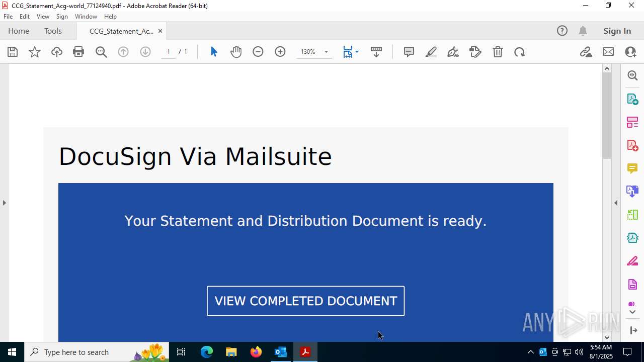This screenshot has width=644, height=362.
Task: Print the document with the printer icon
Action: (78, 52)
